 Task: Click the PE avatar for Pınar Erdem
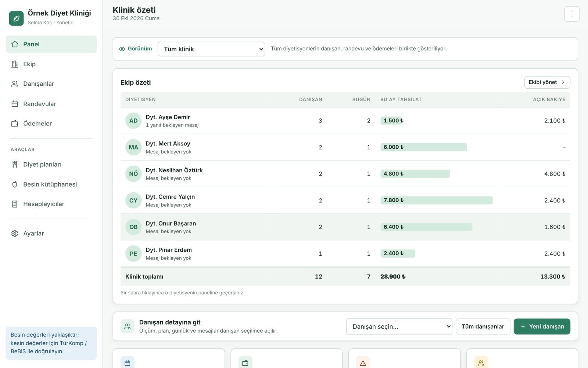[x=133, y=254]
